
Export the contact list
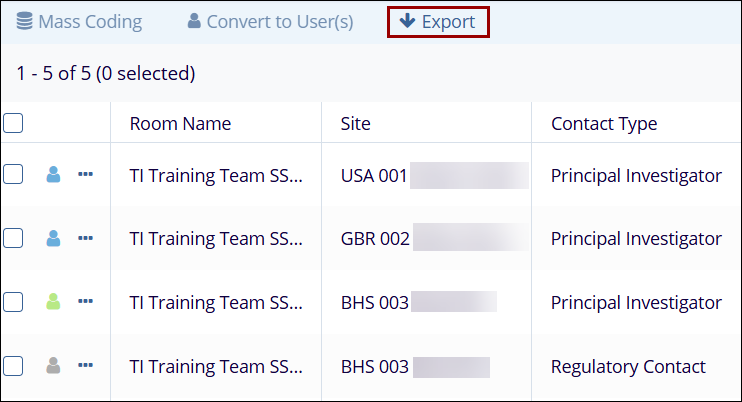(437, 22)
